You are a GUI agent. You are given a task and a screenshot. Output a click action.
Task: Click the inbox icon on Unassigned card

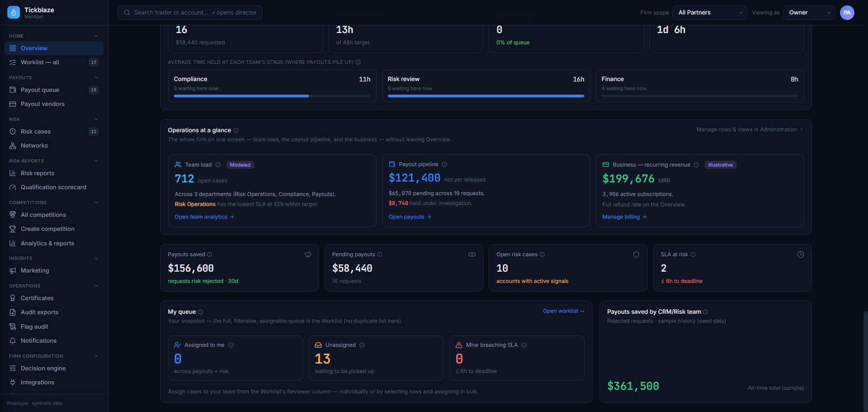[318, 345]
